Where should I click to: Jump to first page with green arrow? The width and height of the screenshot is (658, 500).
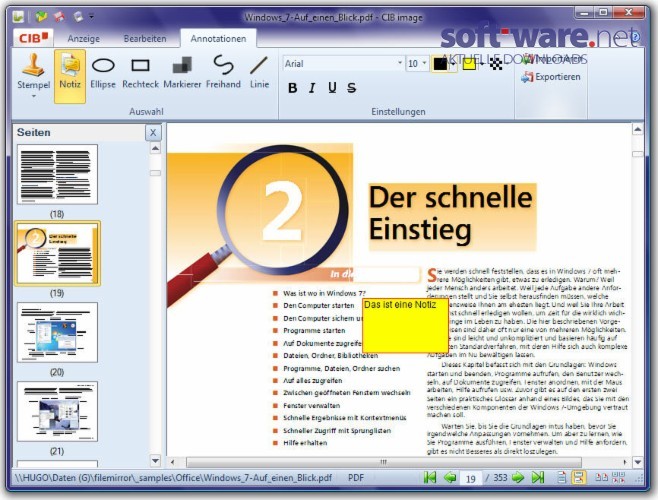430,477
